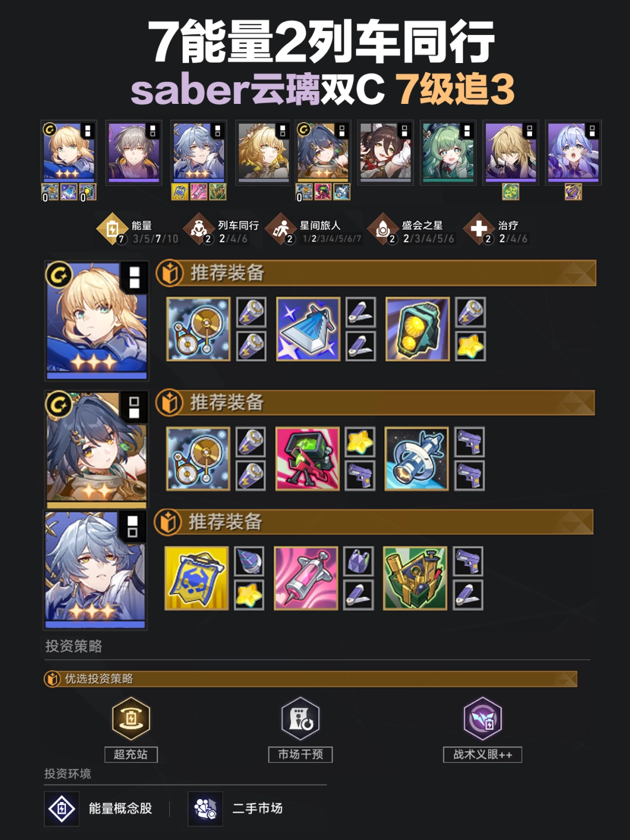Image resolution: width=630 pixels, height=840 pixels.
Task: Click the 超充站 text label button
Action: [131, 754]
